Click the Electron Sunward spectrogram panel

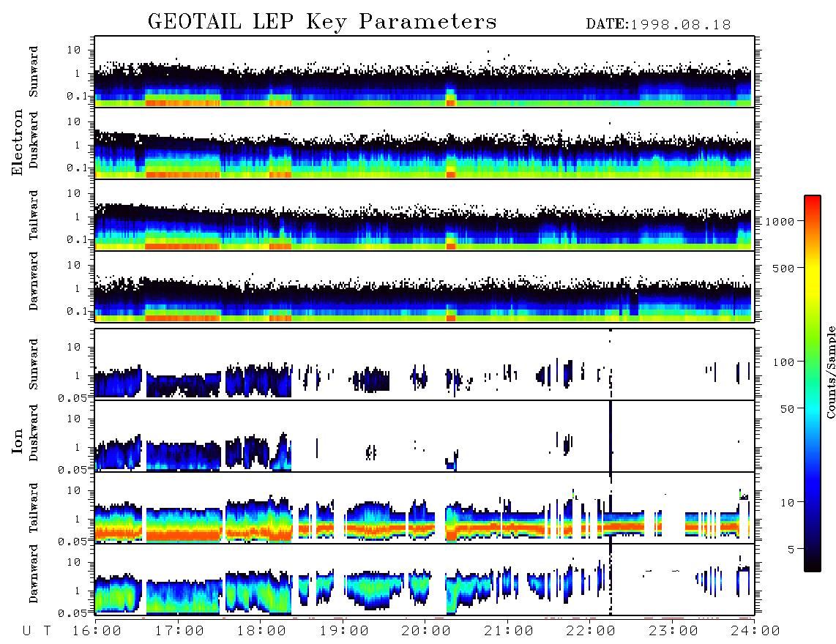pos(425,72)
